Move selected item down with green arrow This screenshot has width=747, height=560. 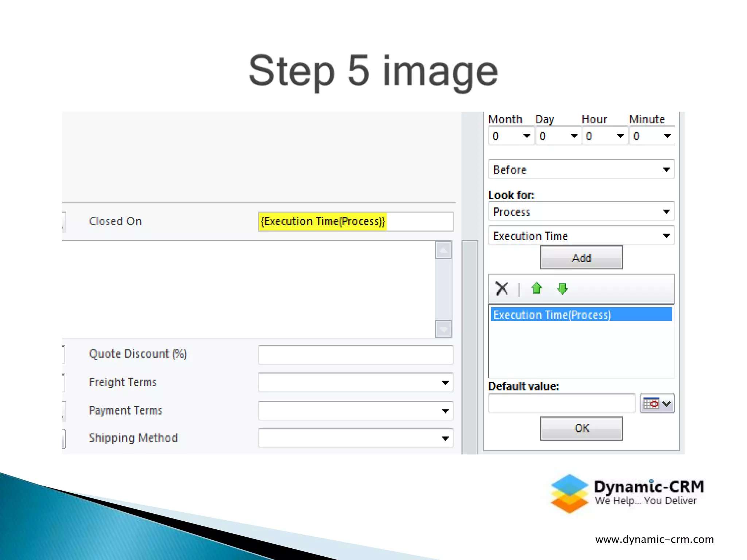[562, 288]
